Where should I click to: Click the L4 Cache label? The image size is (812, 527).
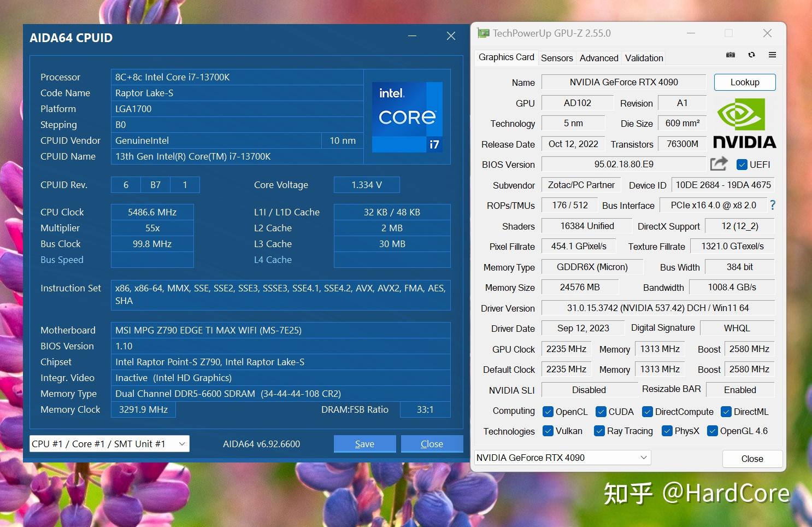273,260
